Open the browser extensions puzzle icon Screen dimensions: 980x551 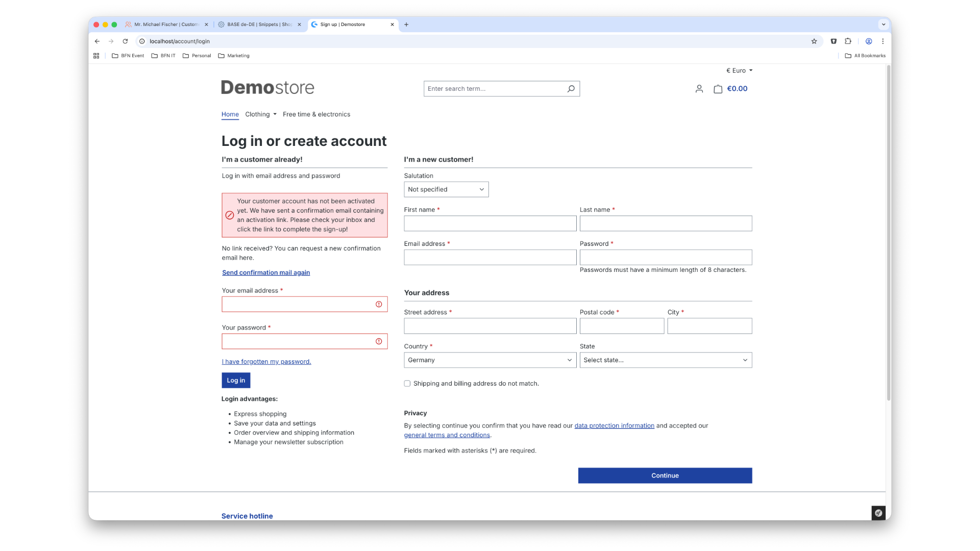point(848,41)
